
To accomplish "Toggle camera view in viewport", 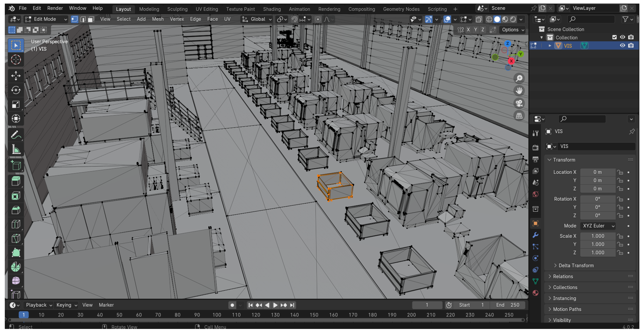I will 519,103.
